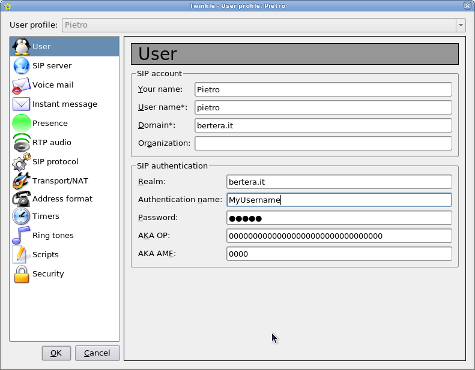Focus the Domain input field
The height and width of the screenshot is (370, 475).
coord(323,126)
